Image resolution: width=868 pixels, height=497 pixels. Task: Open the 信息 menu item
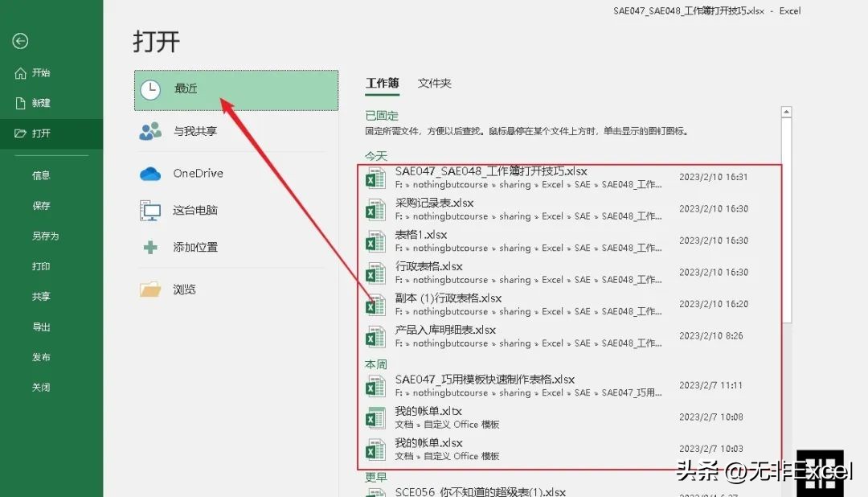click(41, 175)
